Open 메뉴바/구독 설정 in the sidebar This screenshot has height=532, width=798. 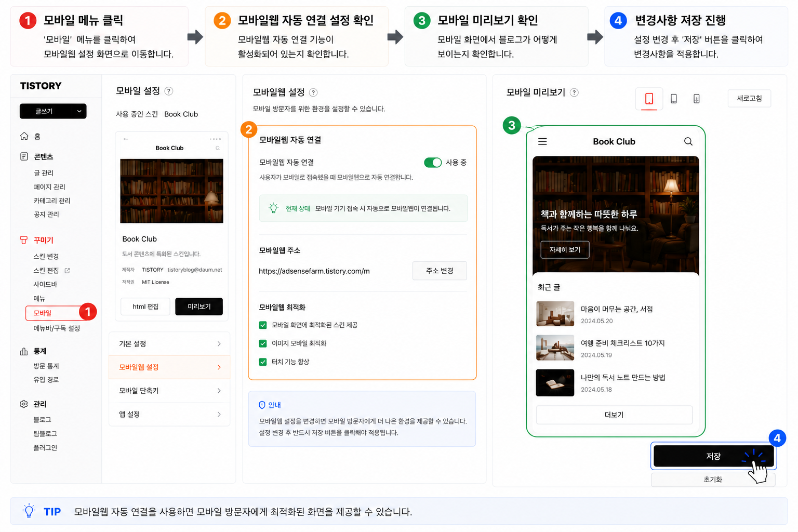pyautogui.click(x=57, y=328)
